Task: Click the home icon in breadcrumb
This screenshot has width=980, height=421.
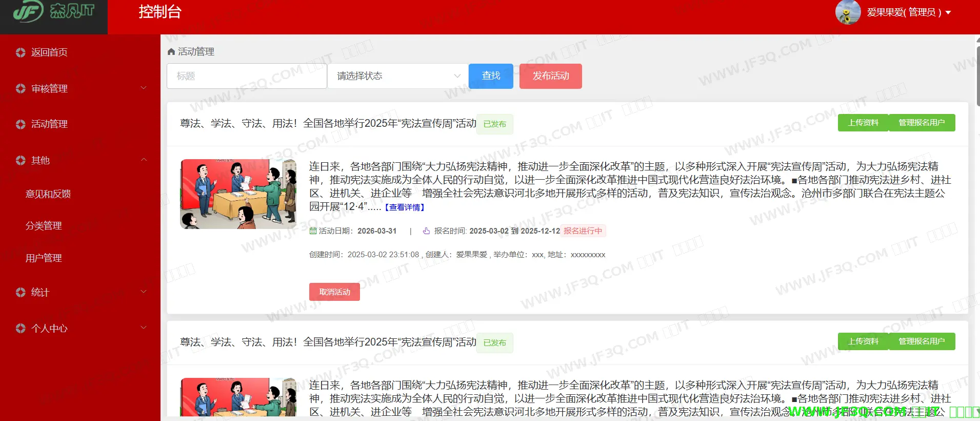Action: [171, 52]
